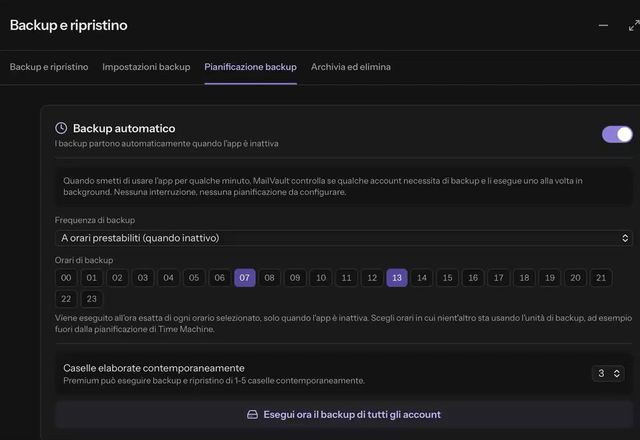640x440 pixels.
Task: Deselect active backup hour 13
Action: point(397,278)
